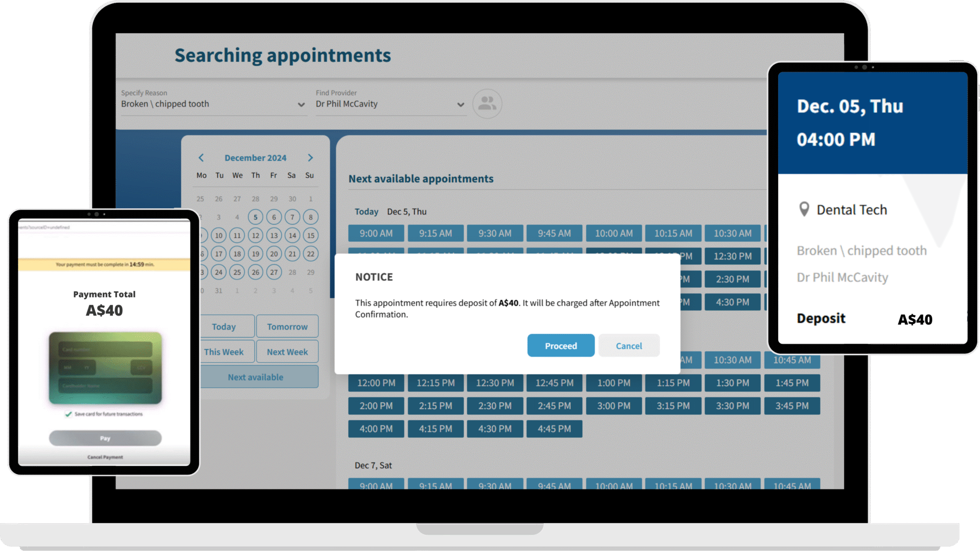The height and width of the screenshot is (551, 980).
Task: Open the Find Provider dropdown
Action: pos(460,104)
